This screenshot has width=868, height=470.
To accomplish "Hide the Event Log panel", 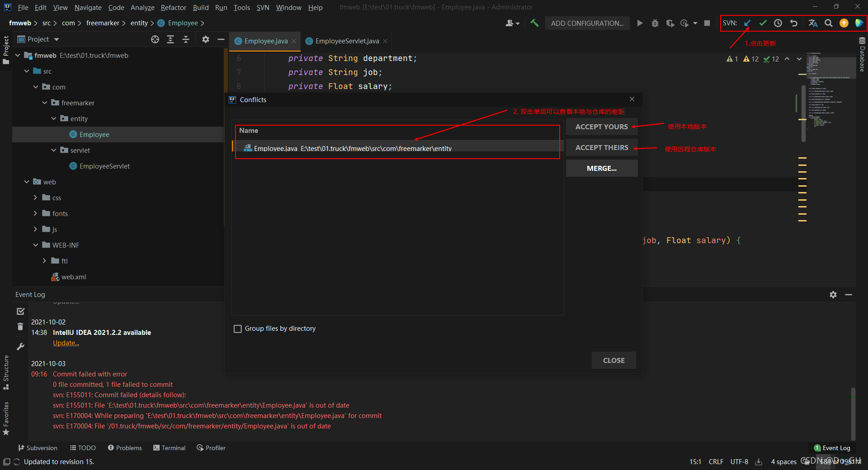I will point(849,295).
